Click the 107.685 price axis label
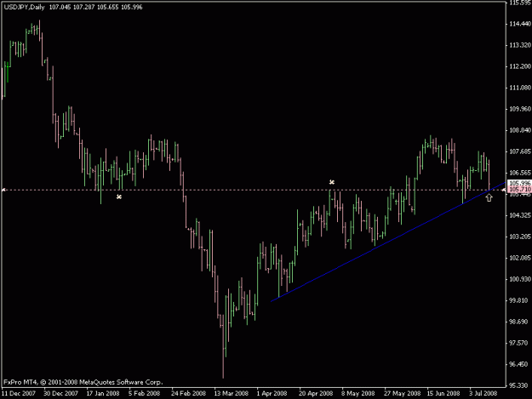 (x=520, y=151)
